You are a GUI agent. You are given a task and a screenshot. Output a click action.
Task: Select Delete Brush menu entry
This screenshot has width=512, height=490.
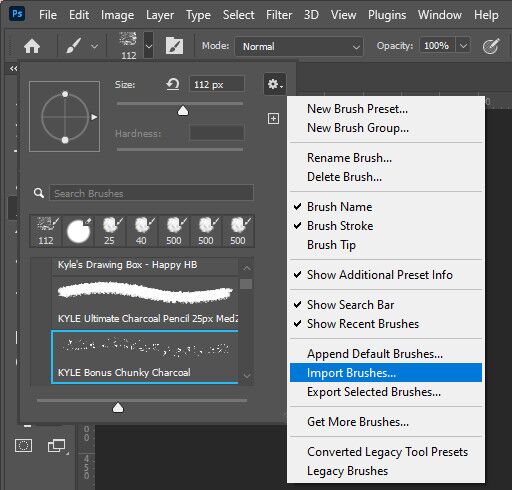(x=386, y=177)
